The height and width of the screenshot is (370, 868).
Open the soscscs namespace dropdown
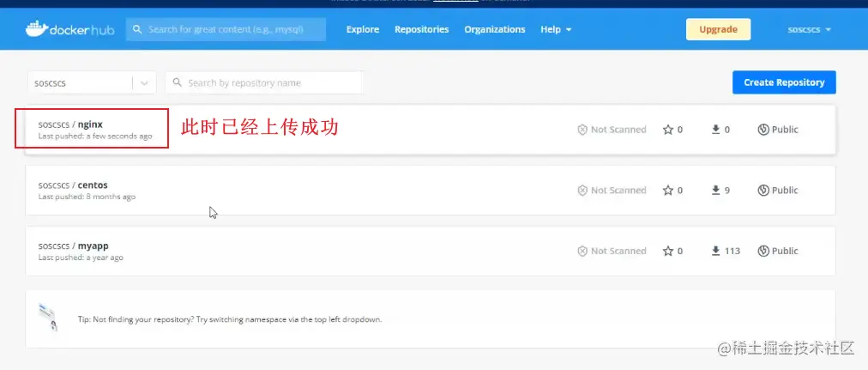click(92, 82)
